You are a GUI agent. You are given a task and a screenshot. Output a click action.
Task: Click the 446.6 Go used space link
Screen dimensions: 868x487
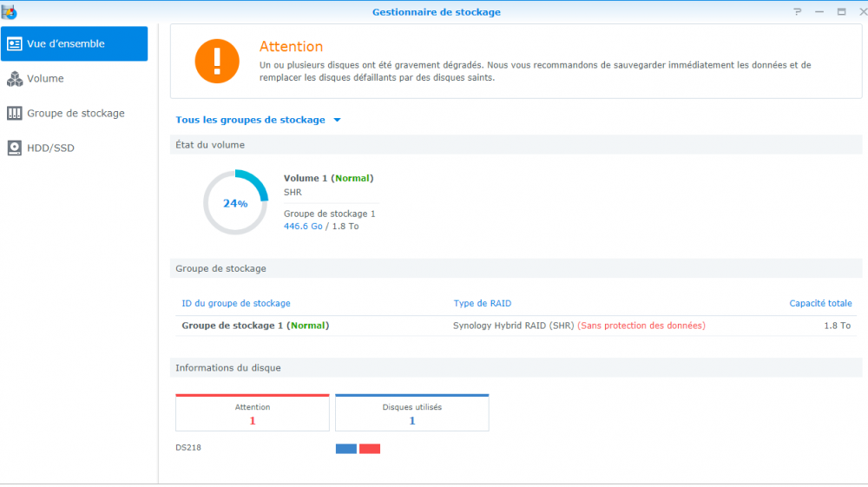303,227
